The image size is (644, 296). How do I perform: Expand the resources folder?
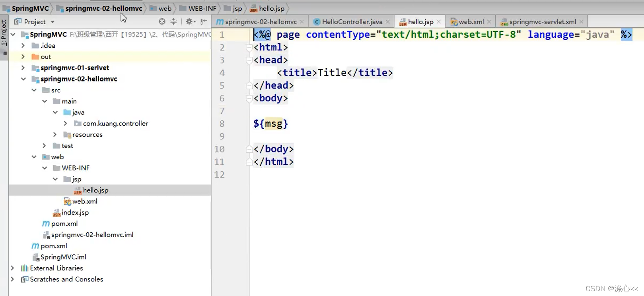point(55,135)
